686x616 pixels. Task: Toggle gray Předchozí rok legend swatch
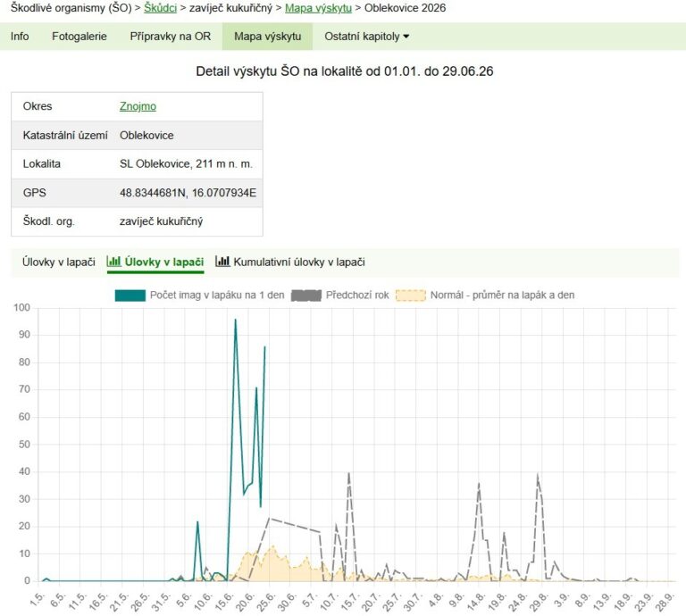coord(306,296)
